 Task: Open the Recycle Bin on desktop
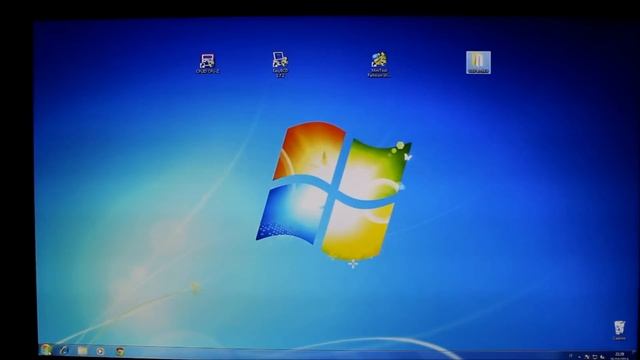pyautogui.click(x=619, y=330)
